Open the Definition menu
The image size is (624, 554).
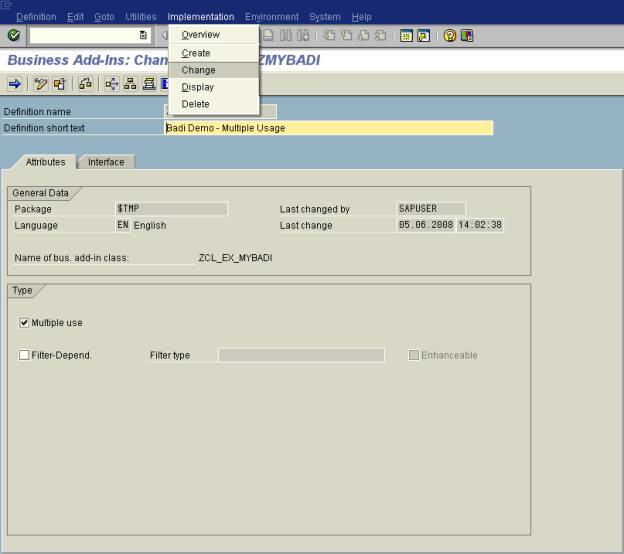36,17
